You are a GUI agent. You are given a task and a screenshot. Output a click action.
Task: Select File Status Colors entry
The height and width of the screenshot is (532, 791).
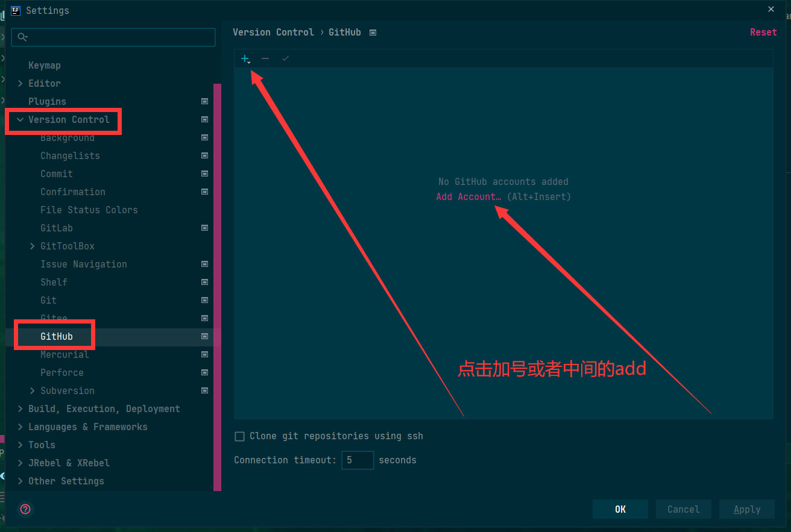tap(89, 210)
